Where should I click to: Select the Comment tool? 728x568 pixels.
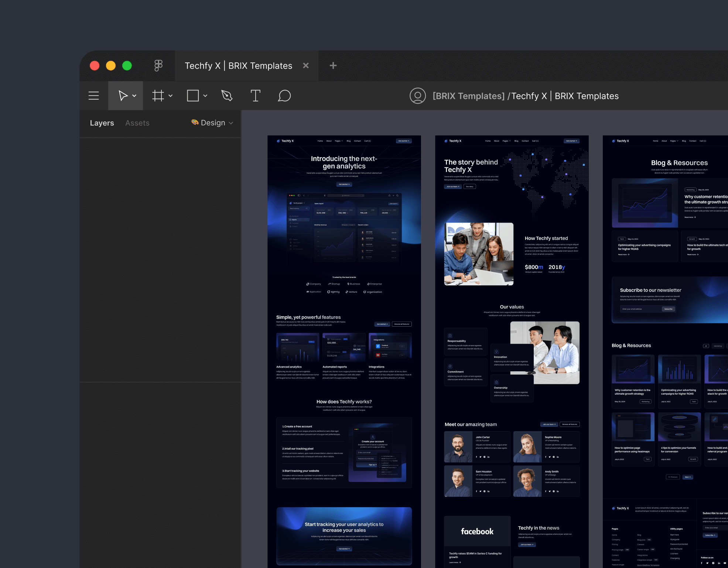coord(284,96)
